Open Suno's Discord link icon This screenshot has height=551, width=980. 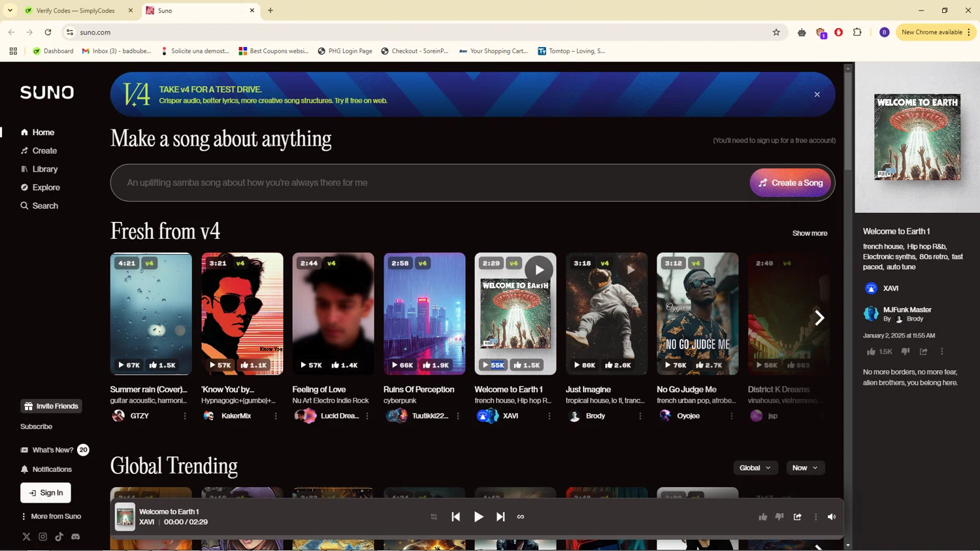pyautogui.click(x=76, y=537)
